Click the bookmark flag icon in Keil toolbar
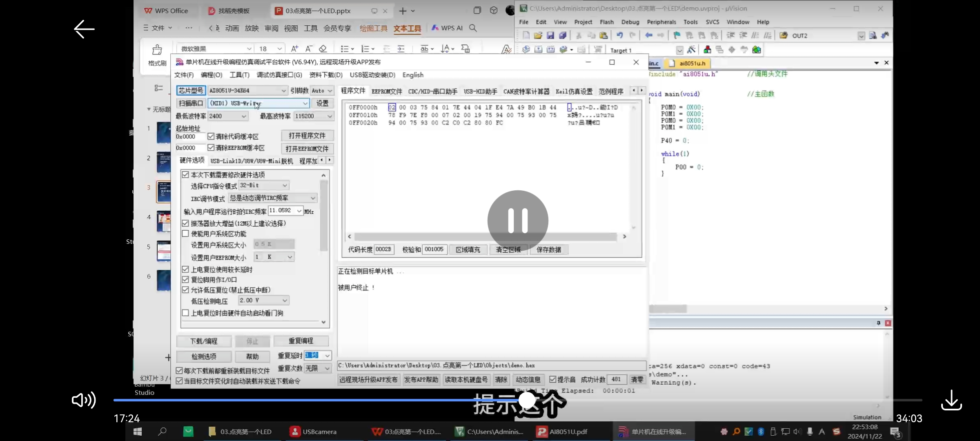The width and height of the screenshot is (980, 441). tap(677, 36)
